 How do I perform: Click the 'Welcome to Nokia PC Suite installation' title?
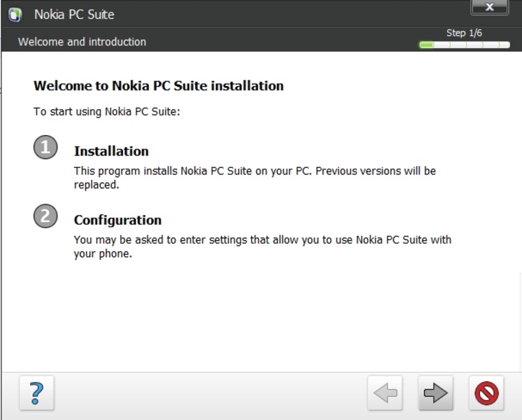point(159,86)
